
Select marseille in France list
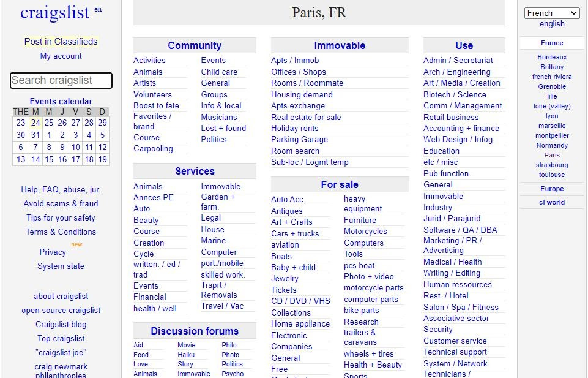click(552, 126)
